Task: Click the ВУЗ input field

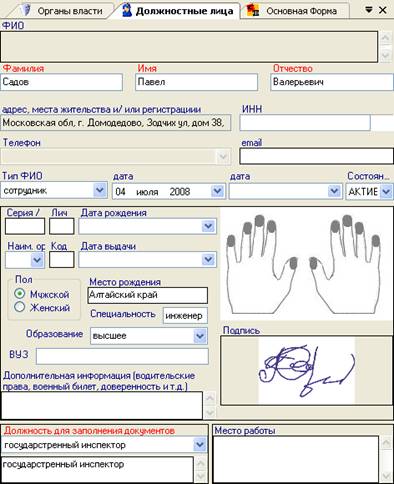Action: pyautogui.click(x=122, y=356)
